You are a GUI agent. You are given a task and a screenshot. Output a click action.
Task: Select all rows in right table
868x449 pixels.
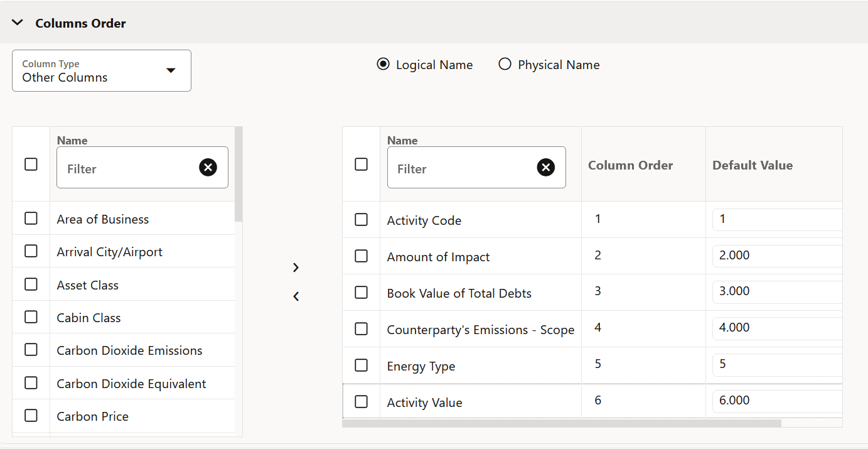pos(361,165)
